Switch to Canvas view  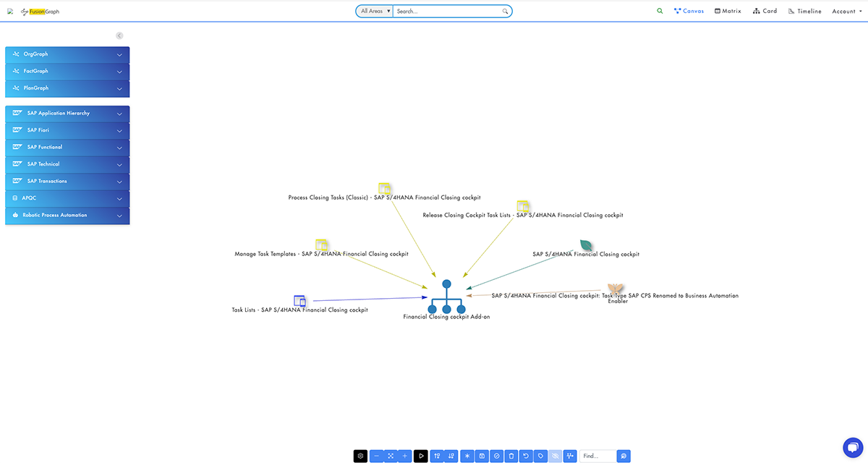689,12
